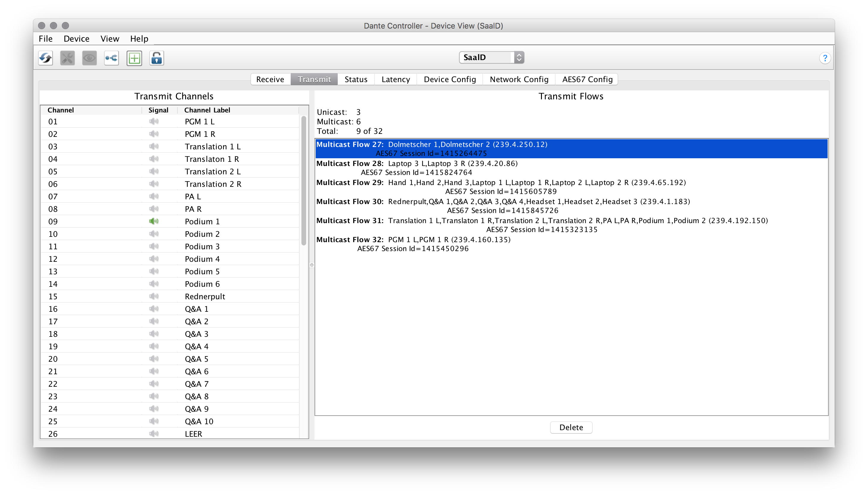
Task: Click the signal speaker icon for PGM 1 L
Action: pyautogui.click(x=154, y=121)
